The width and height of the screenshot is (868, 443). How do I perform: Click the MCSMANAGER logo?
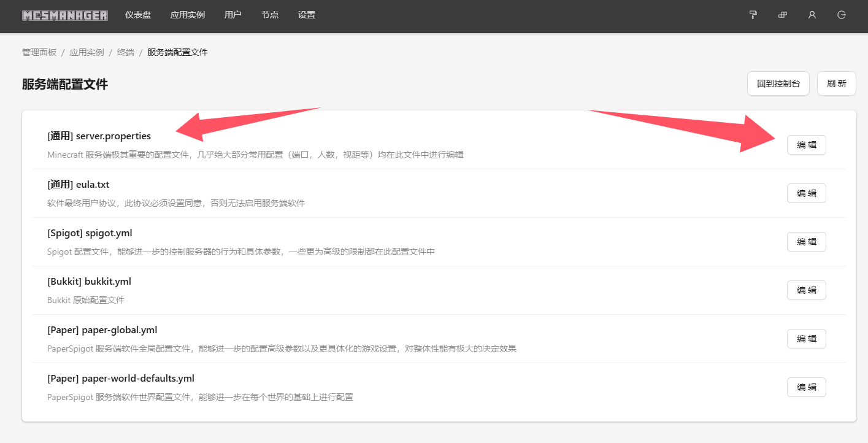(x=64, y=15)
